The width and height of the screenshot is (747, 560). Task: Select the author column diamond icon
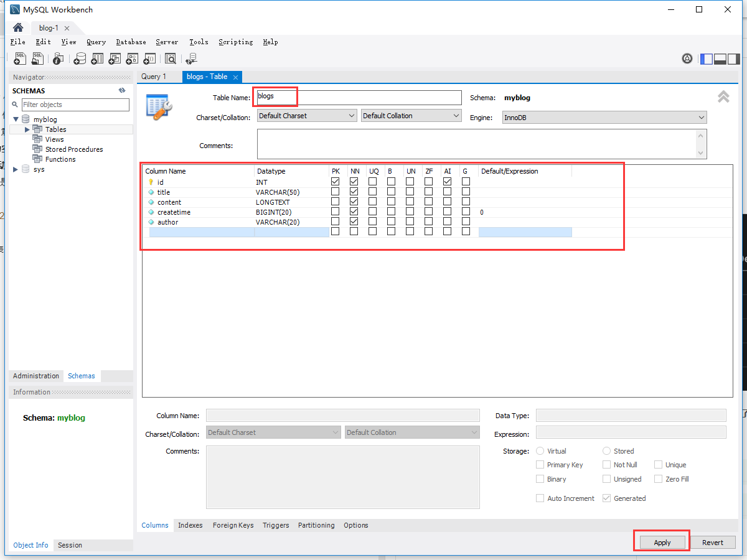pos(151,222)
